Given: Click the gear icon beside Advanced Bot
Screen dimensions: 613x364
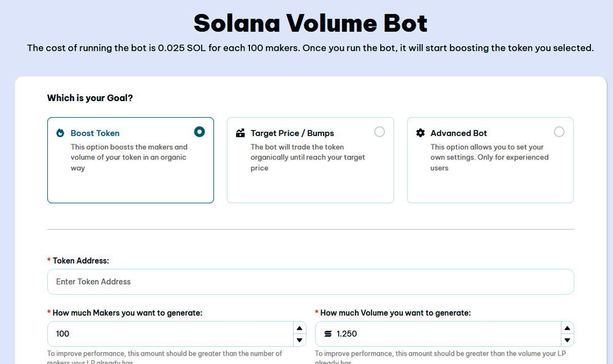Looking at the screenshot, I should (420, 132).
